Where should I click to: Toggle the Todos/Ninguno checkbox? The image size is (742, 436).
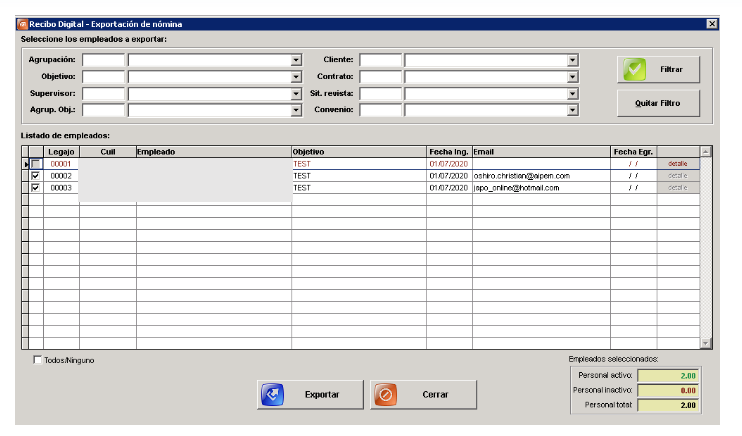[37, 360]
